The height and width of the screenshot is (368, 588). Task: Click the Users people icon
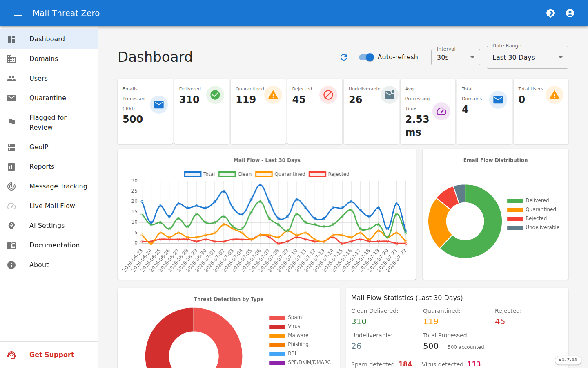[11, 79]
